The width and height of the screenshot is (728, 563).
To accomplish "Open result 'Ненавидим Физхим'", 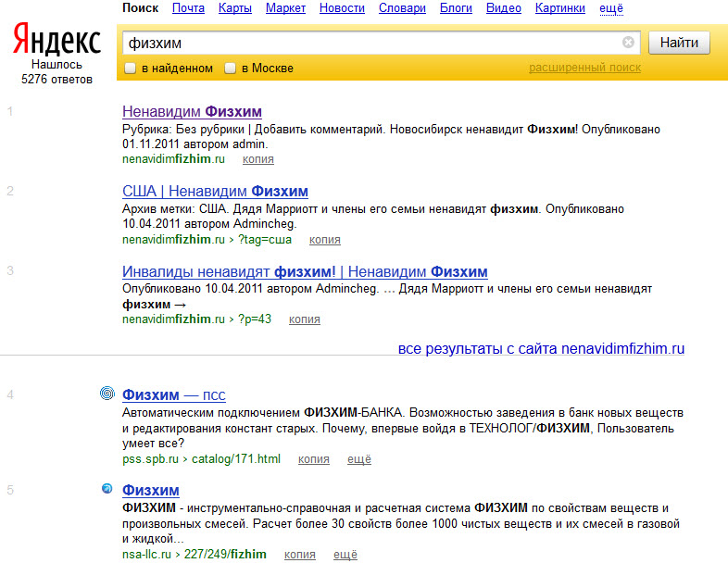I will click(x=193, y=111).
